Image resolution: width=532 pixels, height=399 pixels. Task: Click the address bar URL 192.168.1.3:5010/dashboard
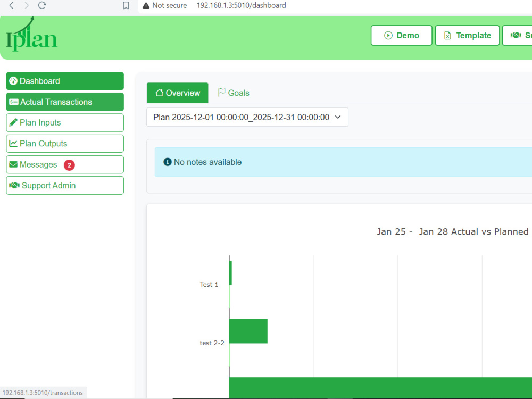(x=241, y=5)
